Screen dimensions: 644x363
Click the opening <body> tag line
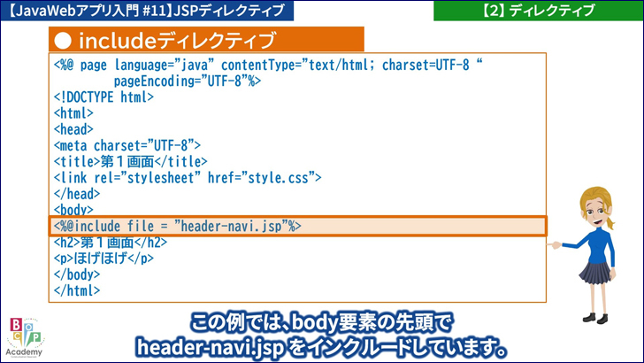73,210
